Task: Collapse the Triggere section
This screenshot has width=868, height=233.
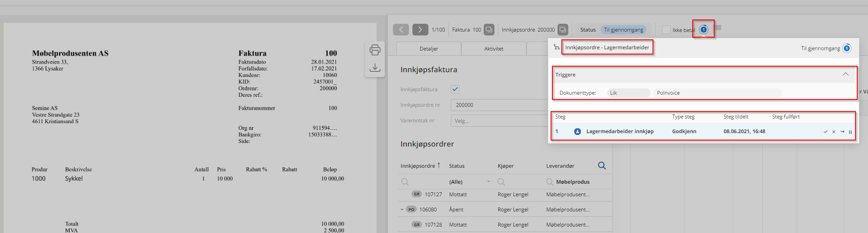Action: pyautogui.click(x=845, y=74)
